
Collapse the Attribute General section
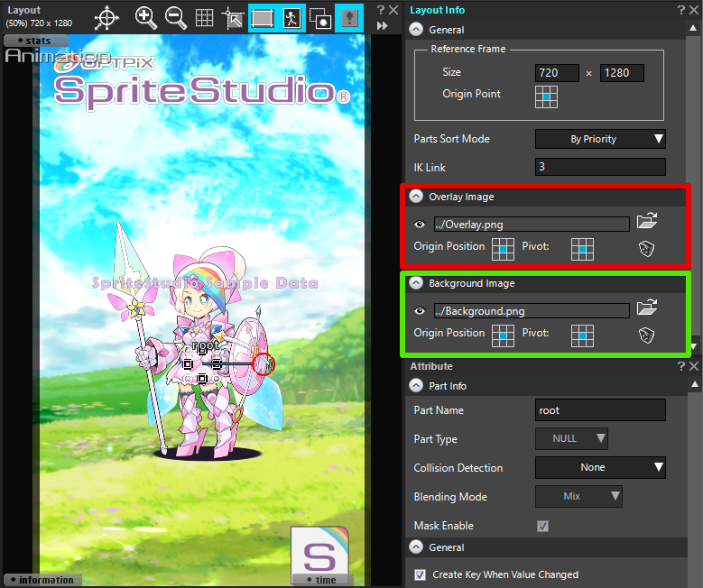[417, 547]
